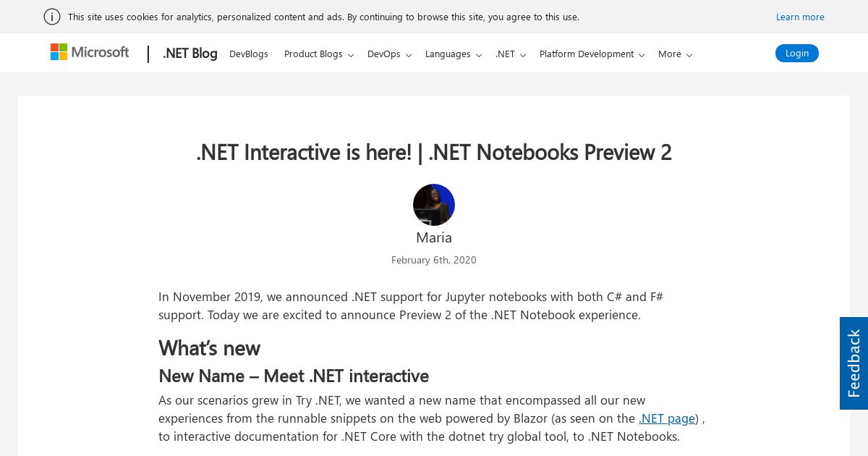Screen dimensions: 868x456
Task: Open the .NET Blog home link
Action: [x=190, y=54]
